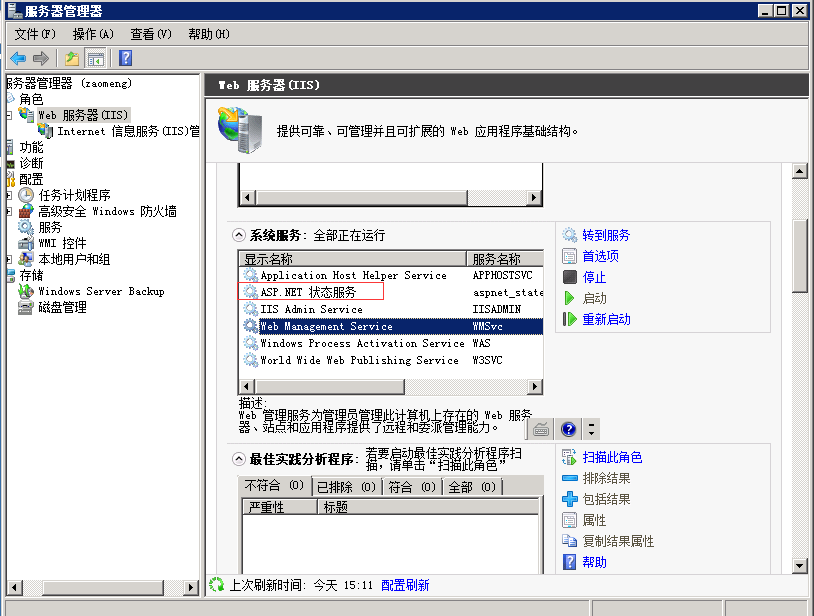Image resolution: width=814 pixels, height=616 pixels.
Task: Click the 重新启动 restart icon
Action: coord(569,319)
